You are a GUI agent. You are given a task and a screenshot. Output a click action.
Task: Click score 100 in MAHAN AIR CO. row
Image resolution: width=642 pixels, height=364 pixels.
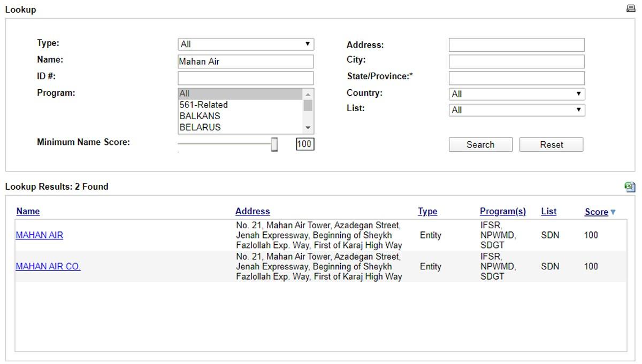591,266
